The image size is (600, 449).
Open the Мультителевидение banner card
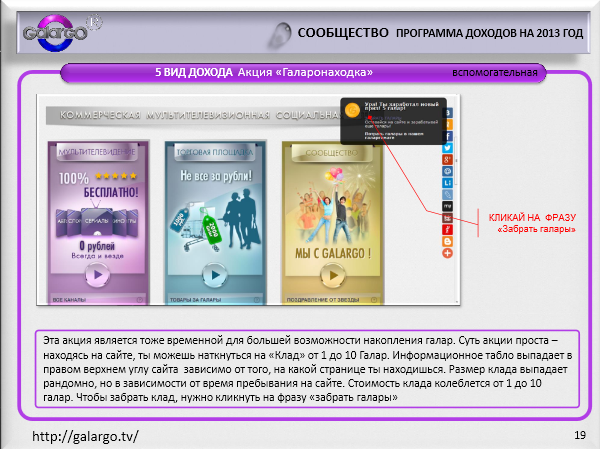tap(98, 222)
